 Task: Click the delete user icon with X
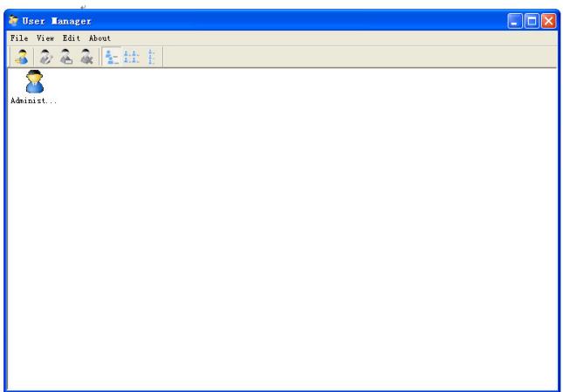coord(86,58)
